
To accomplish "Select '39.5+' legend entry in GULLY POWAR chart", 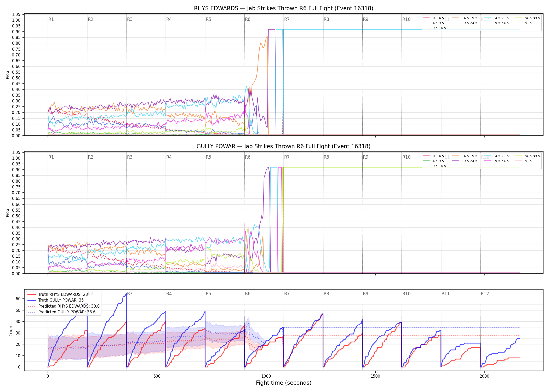I will coord(525,161).
